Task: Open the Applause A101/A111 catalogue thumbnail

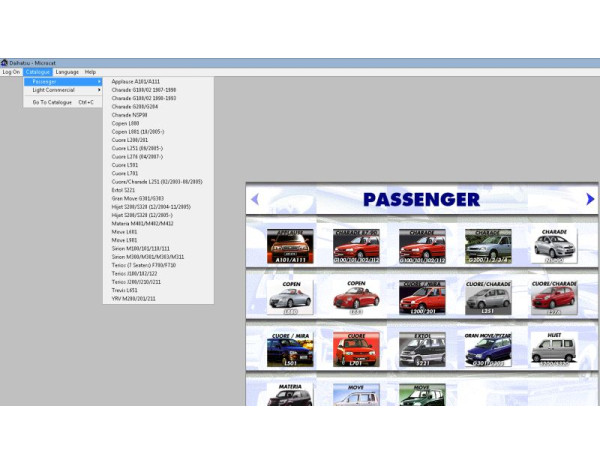Action: pos(290,246)
